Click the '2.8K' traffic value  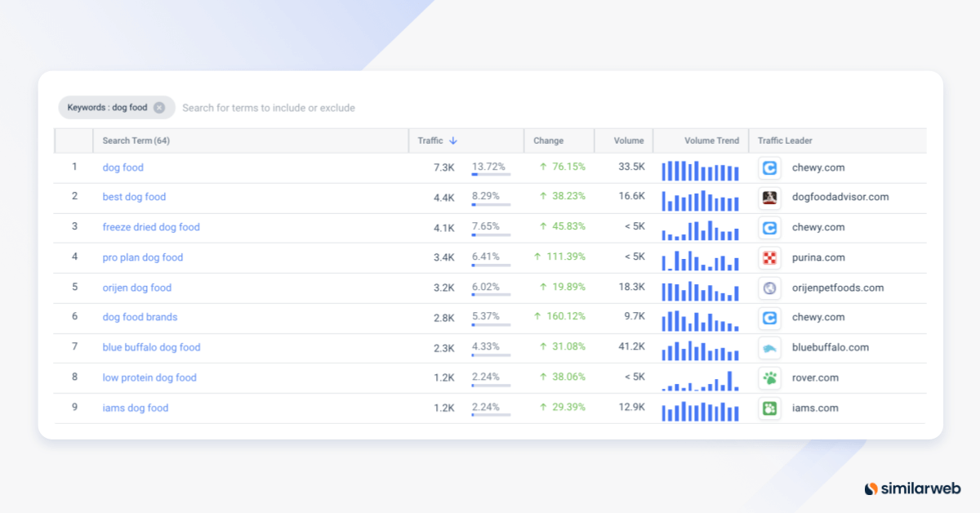[x=444, y=317]
